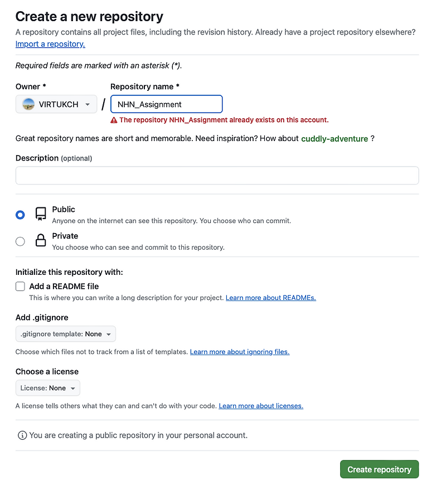This screenshot has height=504, width=446.
Task: Click the private repository lock icon
Action: pyautogui.click(x=41, y=241)
